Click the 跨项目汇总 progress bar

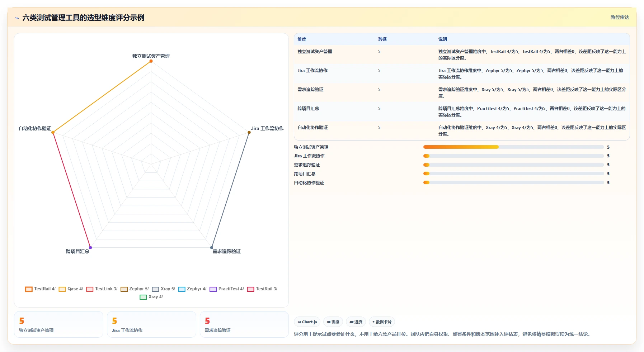point(513,173)
